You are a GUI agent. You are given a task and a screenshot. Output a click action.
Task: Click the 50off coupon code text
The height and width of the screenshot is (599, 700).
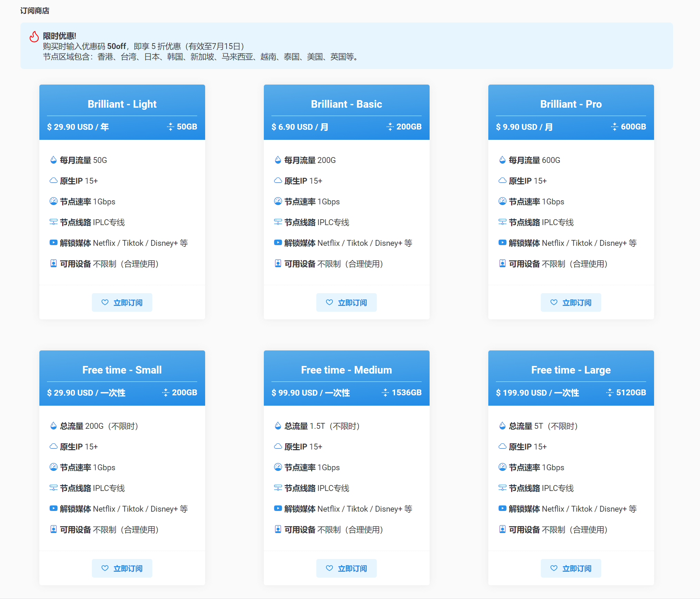coord(116,46)
